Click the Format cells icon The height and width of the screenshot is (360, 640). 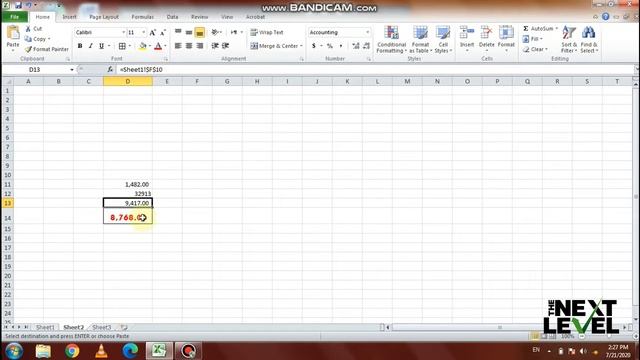[506, 33]
